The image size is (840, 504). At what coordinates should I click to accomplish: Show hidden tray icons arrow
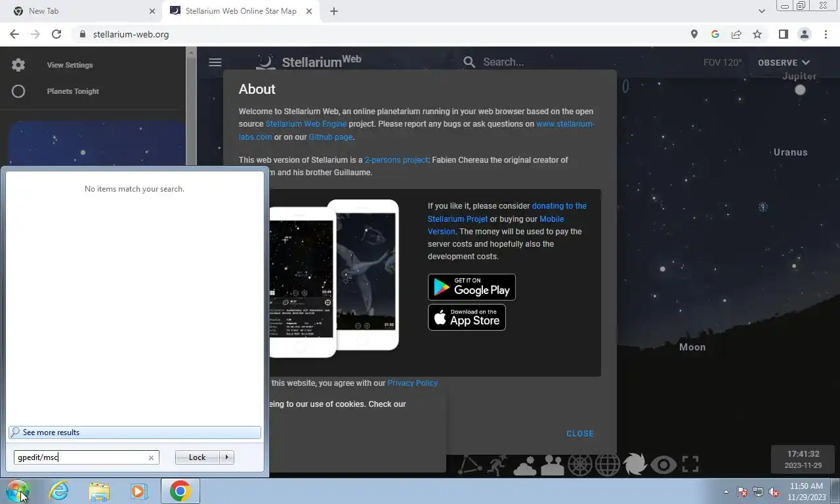726,492
